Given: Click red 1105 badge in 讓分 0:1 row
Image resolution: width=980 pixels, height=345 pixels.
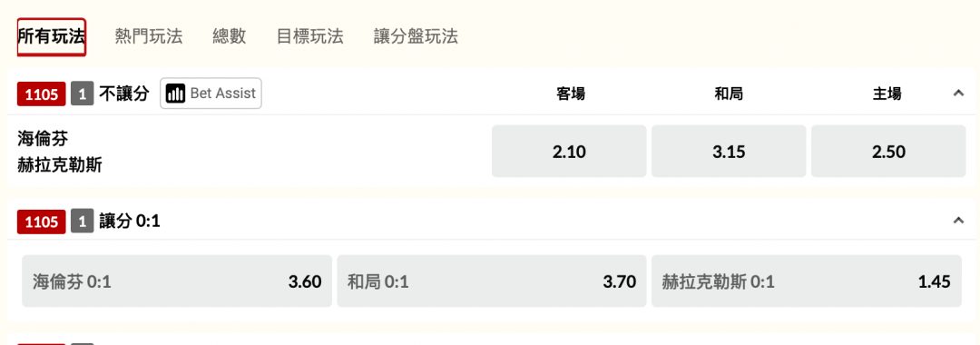Looking at the screenshot, I should click(x=41, y=222).
